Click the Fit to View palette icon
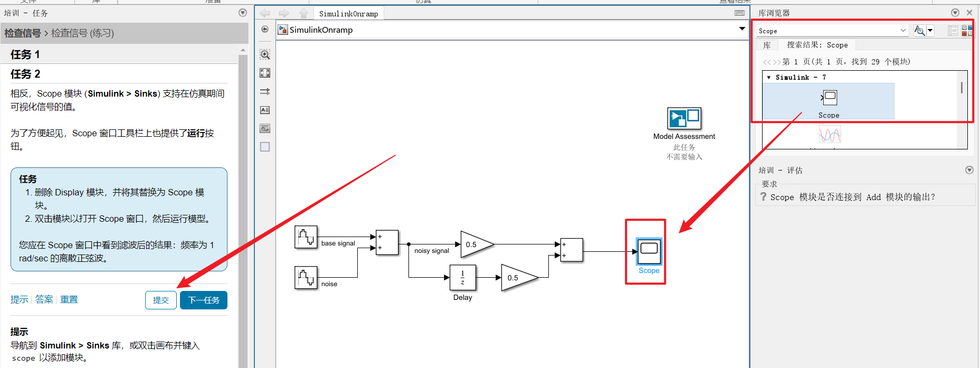The width and height of the screenshot is (980, 368). 265,73
